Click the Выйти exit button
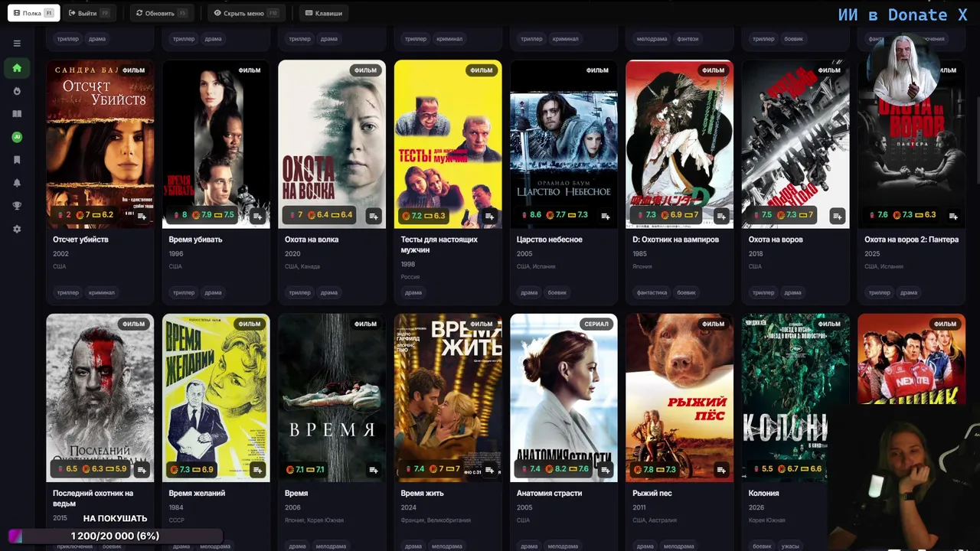 [x=88, y=13]
